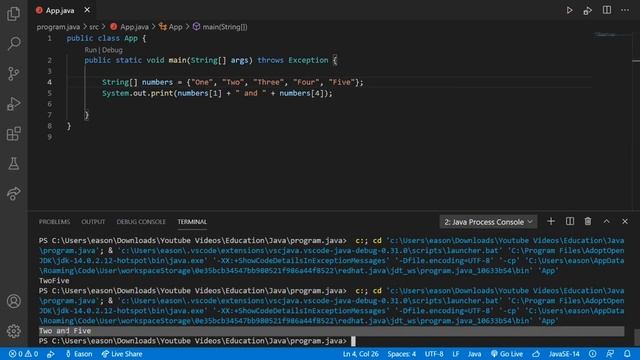This screenshot has height=360, width=640.
Task: Open the Accounts menu
Action: pos(13,301)
